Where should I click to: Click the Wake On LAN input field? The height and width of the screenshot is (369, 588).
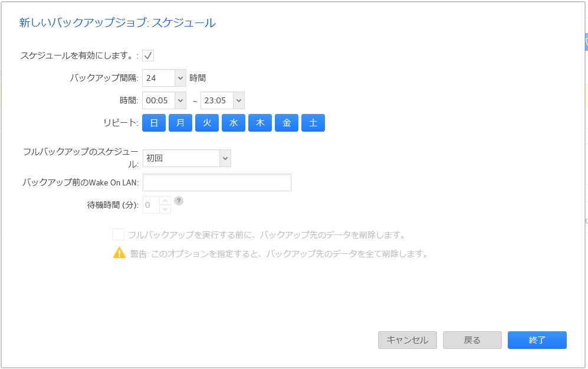click(x=217, y=182)
